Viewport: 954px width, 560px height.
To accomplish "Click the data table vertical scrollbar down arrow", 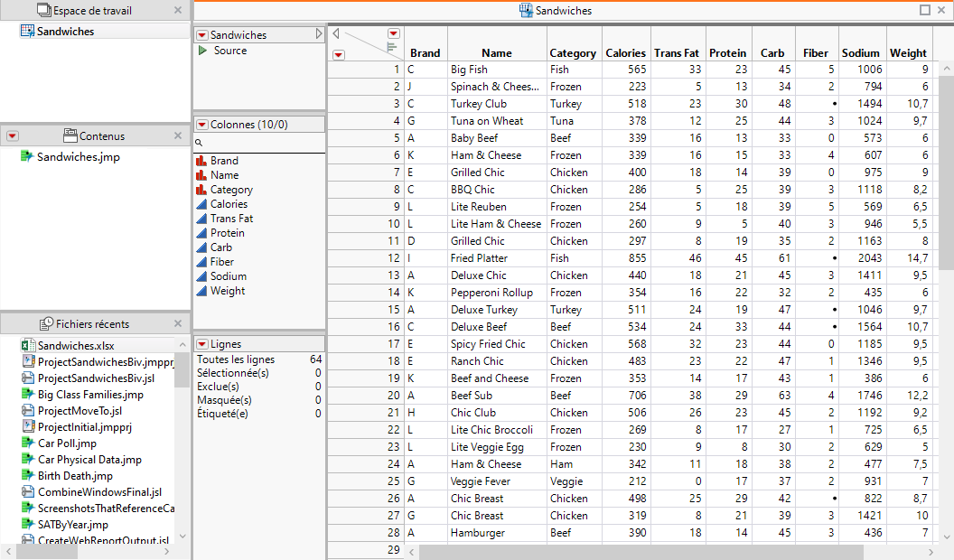I will coord(946,537).
